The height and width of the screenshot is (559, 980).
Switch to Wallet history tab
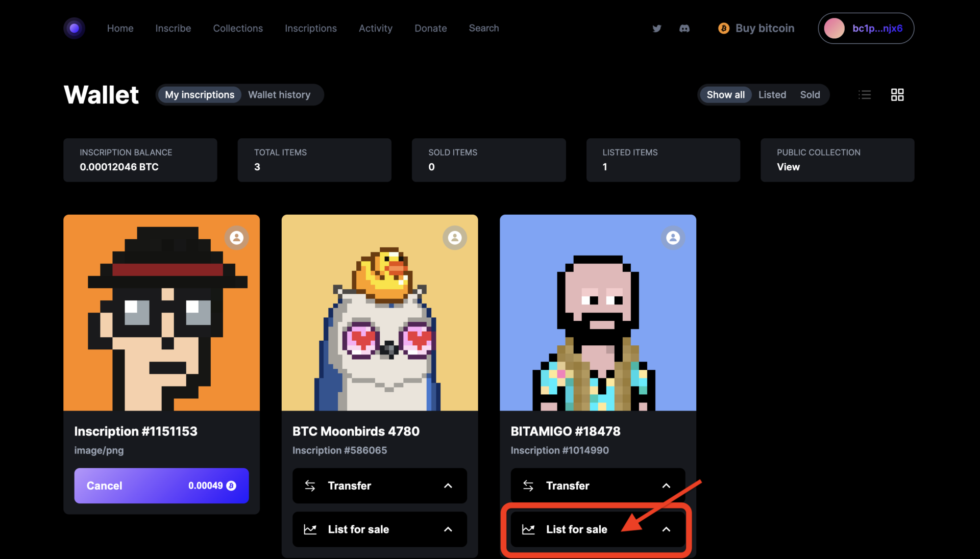pyautogui.click(x=279, y=95)
